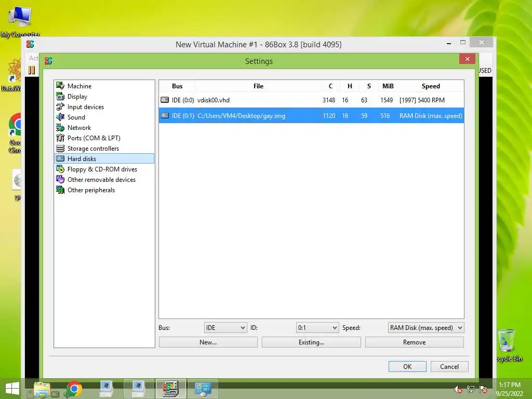Image resolution: width=532 pixels, height=399 pixels.
Task: Click the Ports icon in sidebar
Action: 60,138
